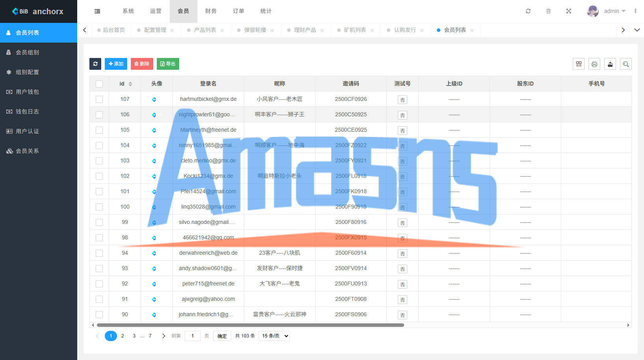
Task: Toggle the 测试号 switch for hartmutbickel@gmx.de
Action: point(403,100)
